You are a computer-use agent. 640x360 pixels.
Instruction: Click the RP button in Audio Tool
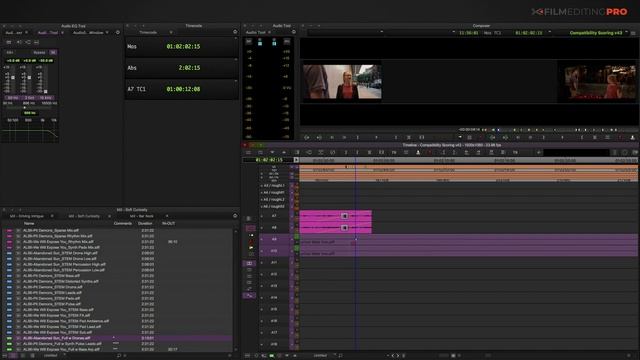pyautogui.click(x=249, y=42)
